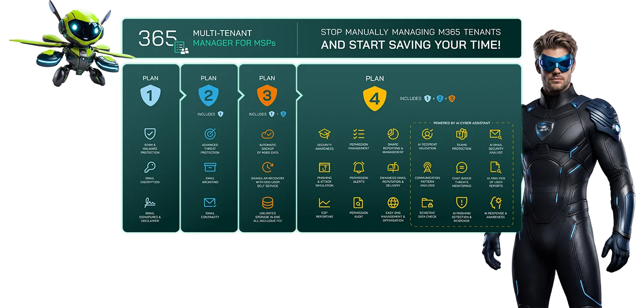The image size is (644, 308).
Task: Click the Sensitive Data Check folder icon
Action: (x=427, y=203)
